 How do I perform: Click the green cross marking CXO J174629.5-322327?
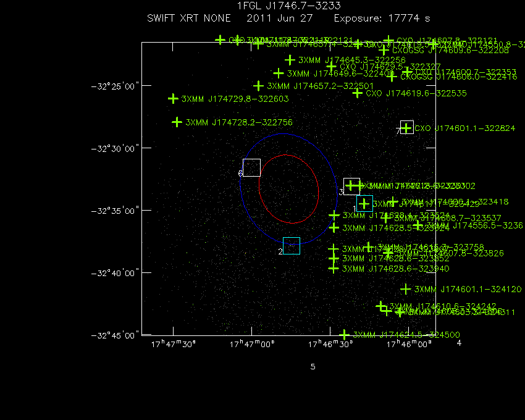click(331, 67)
